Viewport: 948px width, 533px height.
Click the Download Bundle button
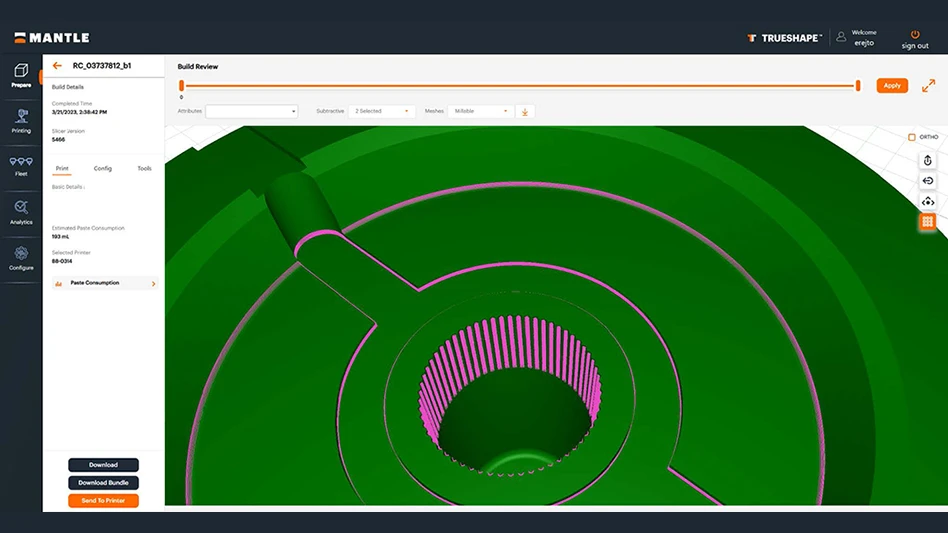point(103,483)
